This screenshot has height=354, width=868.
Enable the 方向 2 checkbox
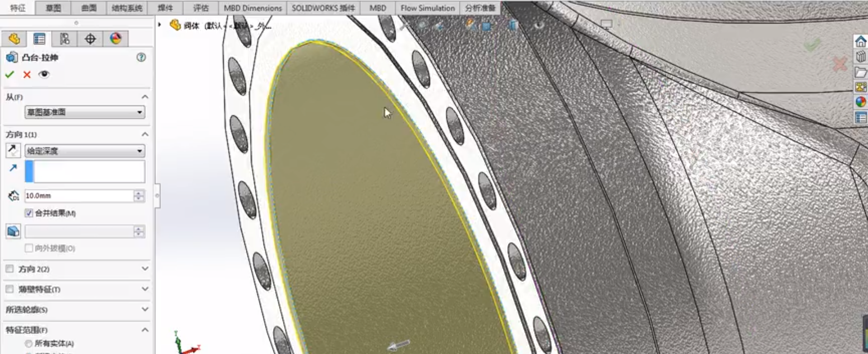point(9,269)
